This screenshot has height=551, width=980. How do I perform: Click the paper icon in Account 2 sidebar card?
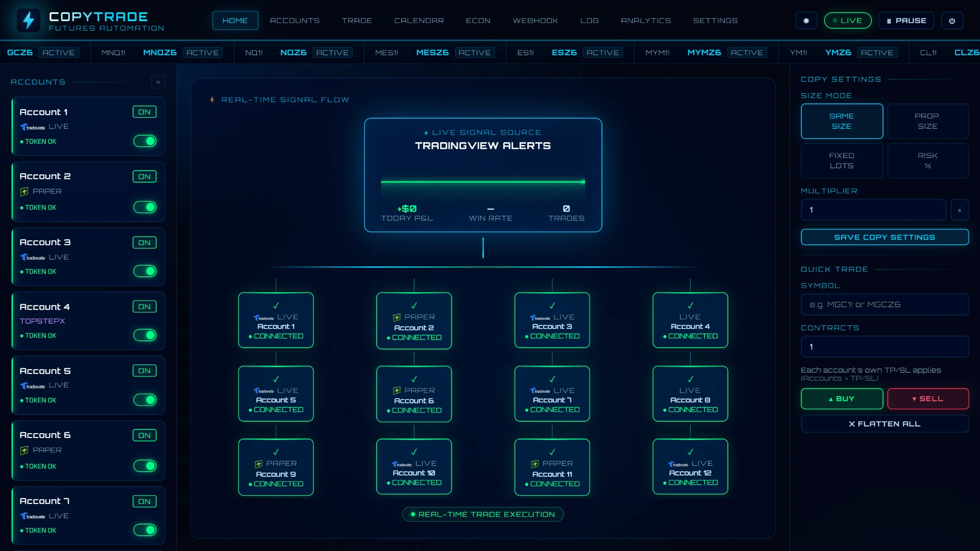point(24,191)
